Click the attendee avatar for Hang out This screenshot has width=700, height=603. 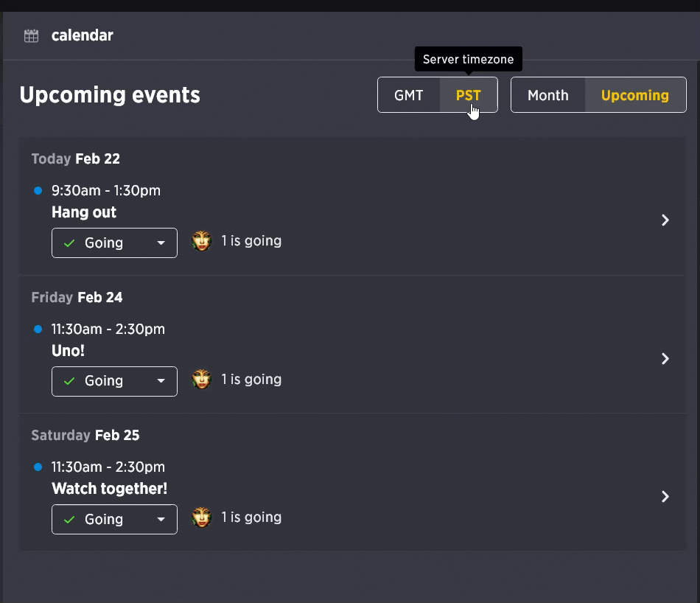pos(201,241)
